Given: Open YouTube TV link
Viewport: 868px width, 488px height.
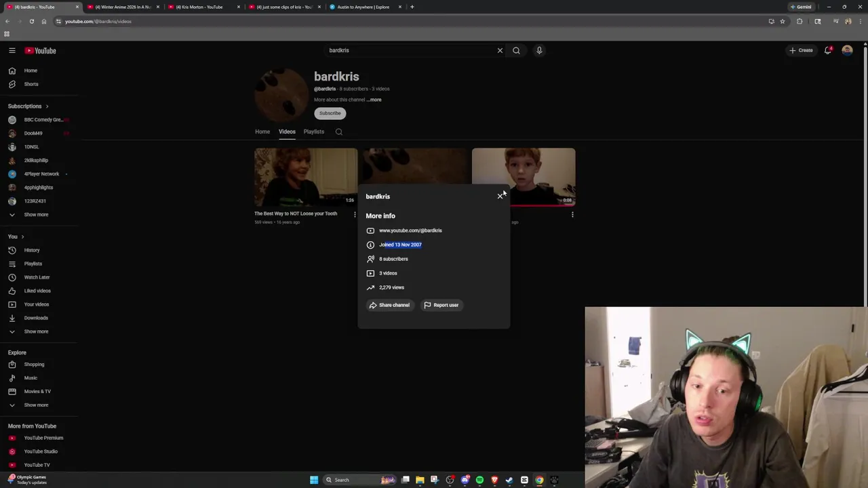Looking at the screenshot, I should 39,465.
